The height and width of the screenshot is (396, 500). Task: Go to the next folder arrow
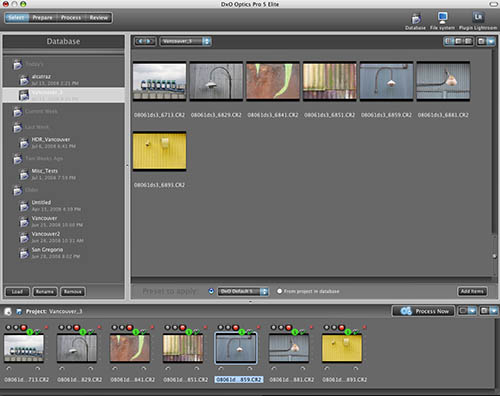(149, 41)
